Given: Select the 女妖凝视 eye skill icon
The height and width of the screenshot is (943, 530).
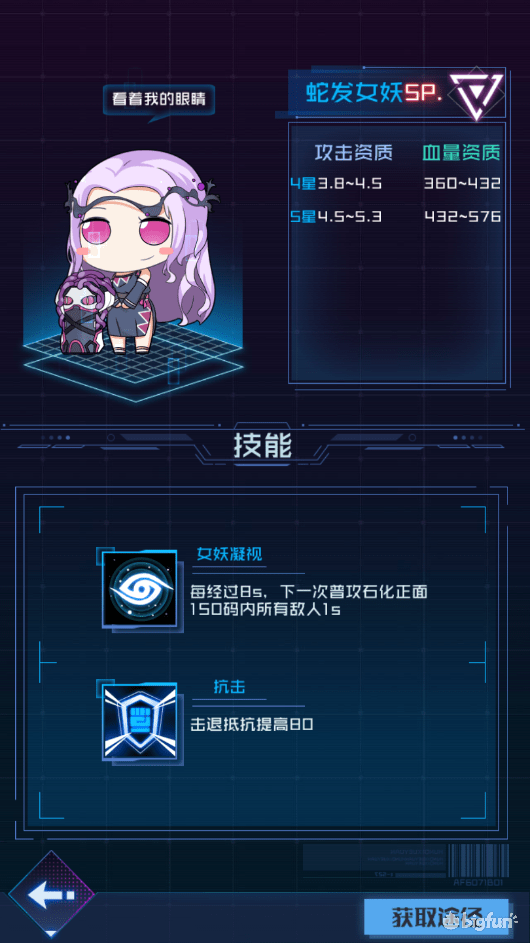Looking at the screenshot, I should pyautogui.click(x=139, y=590).
